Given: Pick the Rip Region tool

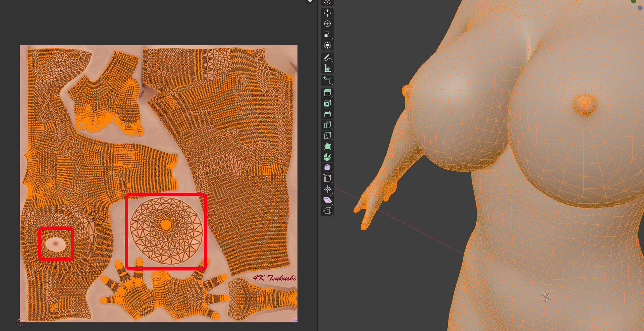Looking at the screenshot, I should point(327,211).
